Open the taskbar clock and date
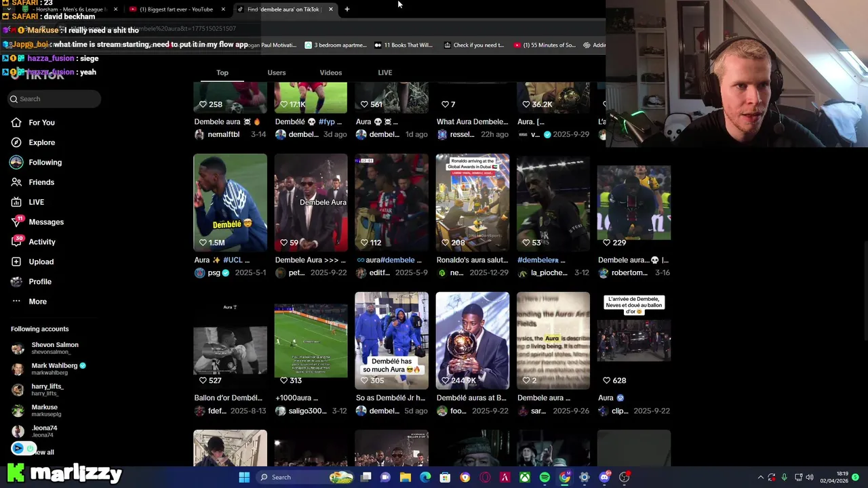This screenshot has width=868, height=488. (834, 477)
